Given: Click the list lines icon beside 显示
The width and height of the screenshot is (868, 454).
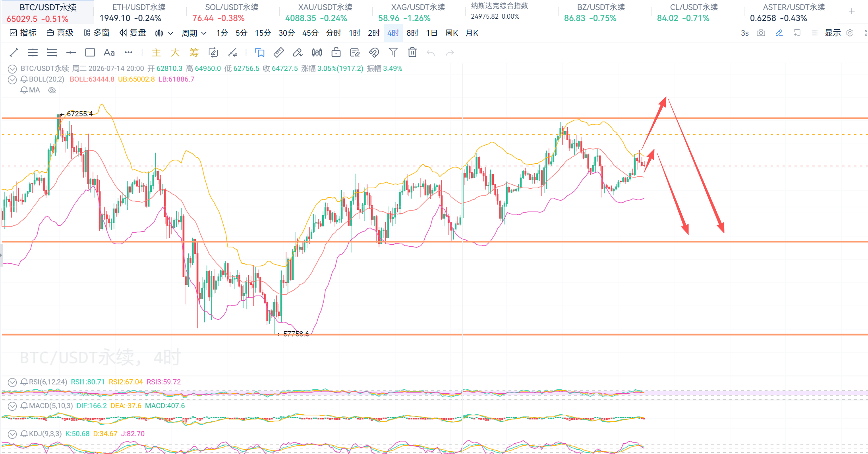Looking at the screenshot, I should pyautogui.click(x=815, y=33).
